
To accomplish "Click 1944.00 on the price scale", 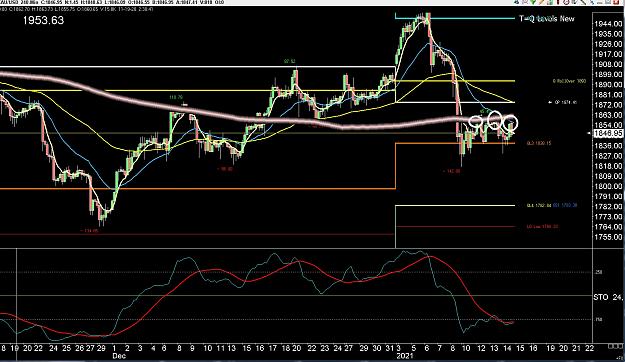I will 608,24.
